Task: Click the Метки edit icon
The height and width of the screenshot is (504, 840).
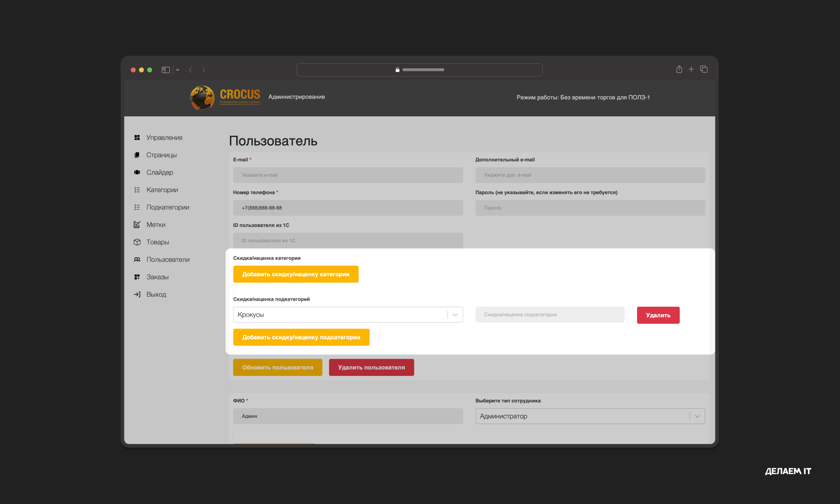Action: click(137, 224)
